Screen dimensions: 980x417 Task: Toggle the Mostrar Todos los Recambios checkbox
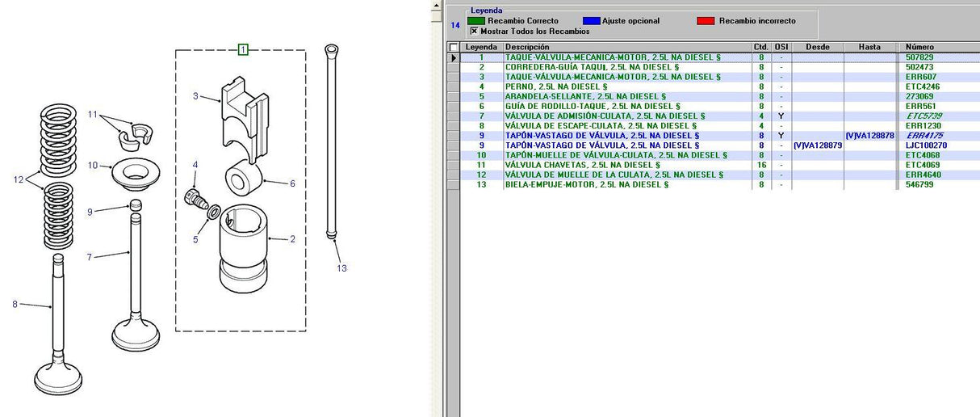(474, 31)
